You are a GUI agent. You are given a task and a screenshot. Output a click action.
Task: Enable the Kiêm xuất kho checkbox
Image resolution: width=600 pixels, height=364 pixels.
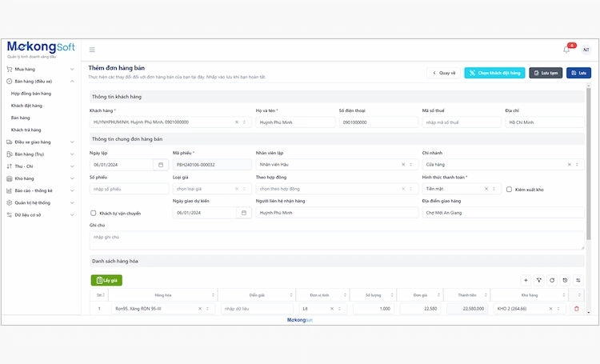pos(510,190)
